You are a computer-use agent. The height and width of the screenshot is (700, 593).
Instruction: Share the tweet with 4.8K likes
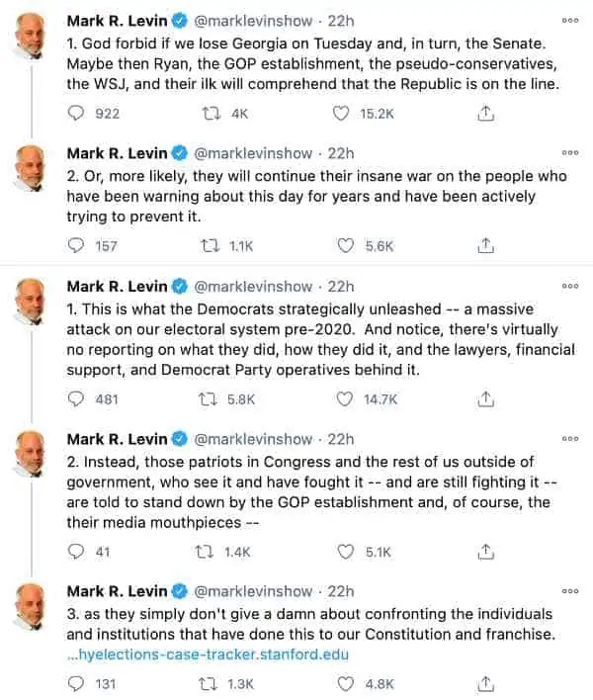click(x=485, y=684)
